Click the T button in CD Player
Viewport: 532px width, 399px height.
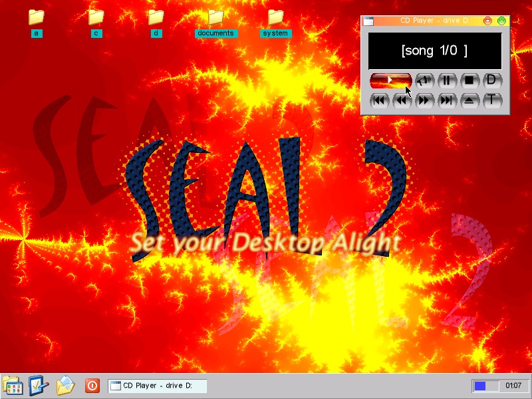coord(491,101)
